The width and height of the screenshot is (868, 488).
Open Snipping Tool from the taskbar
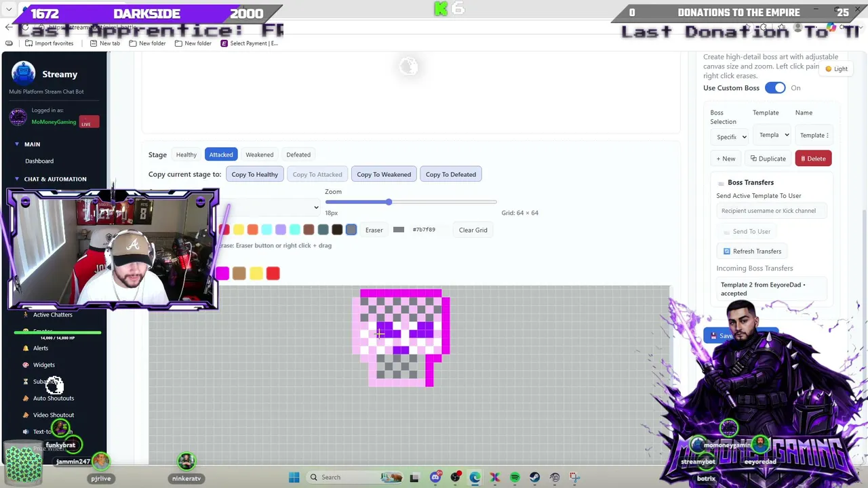tap(574, 477)
